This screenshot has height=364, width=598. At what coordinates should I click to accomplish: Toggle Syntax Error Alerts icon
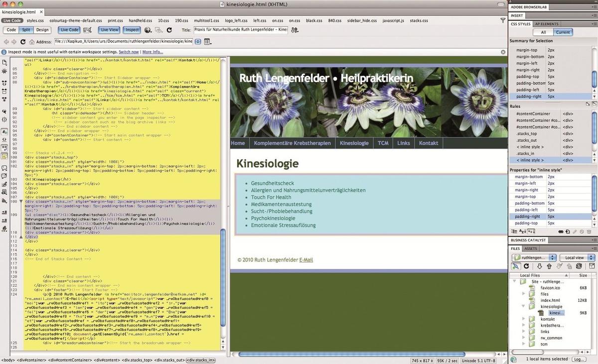coord(4,156)
